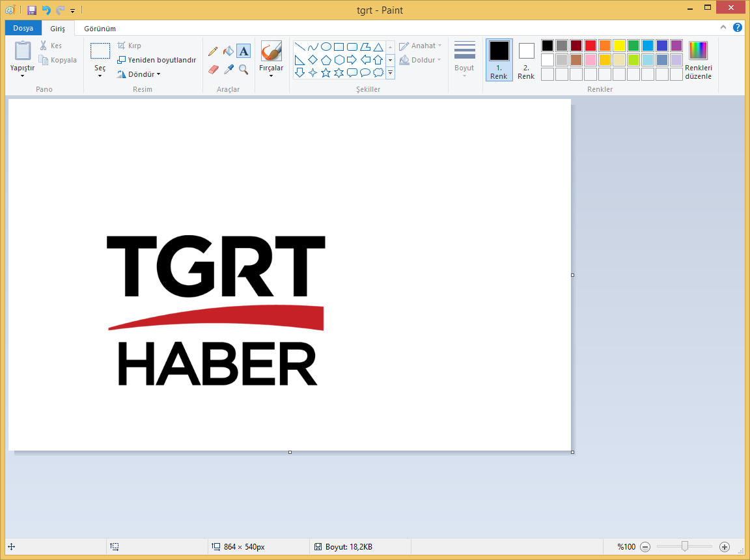Select the Pencil tool
Image resolution: width=750 pixels, height=560 pixels.
tap(214, 51)
